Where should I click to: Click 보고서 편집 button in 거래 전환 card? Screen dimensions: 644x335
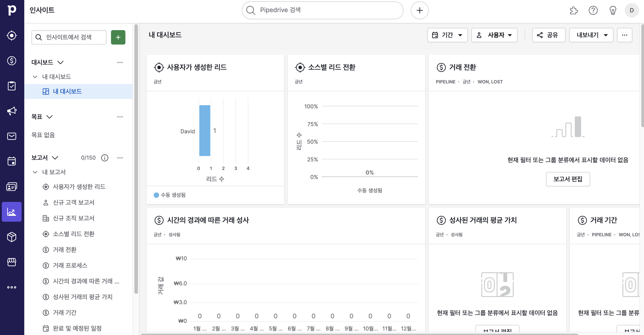[x=568, y=179]
